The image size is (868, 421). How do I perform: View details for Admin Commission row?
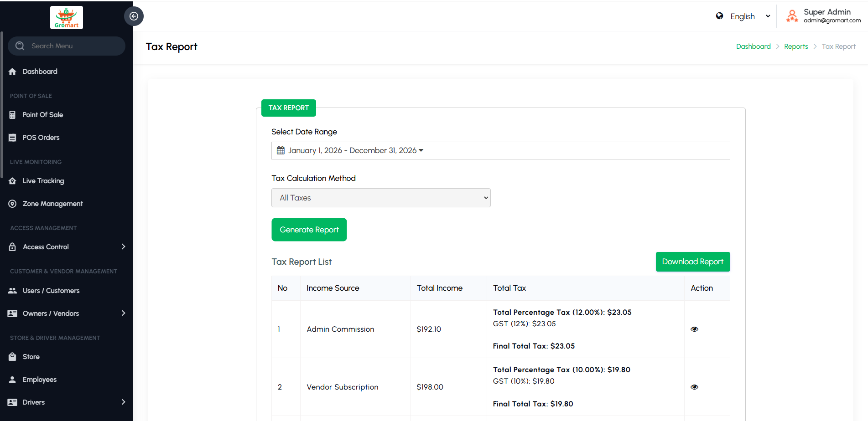coord(694,329)
